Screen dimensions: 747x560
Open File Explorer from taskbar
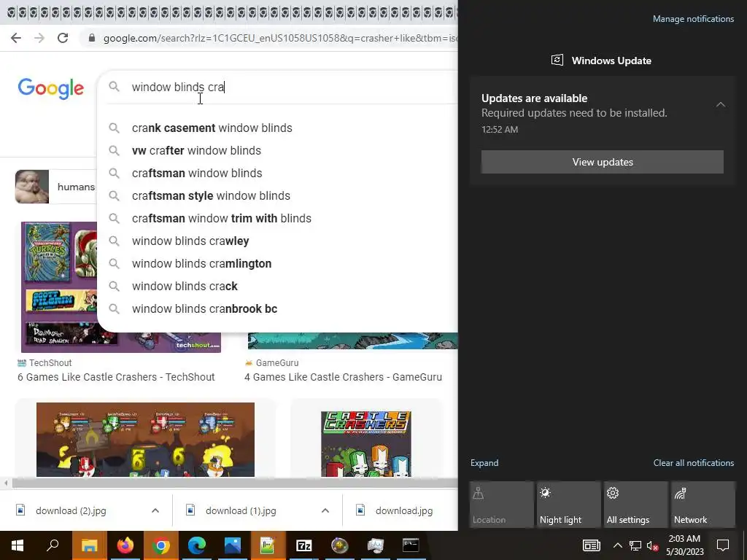pyautogui.click(x=89, y=545)
